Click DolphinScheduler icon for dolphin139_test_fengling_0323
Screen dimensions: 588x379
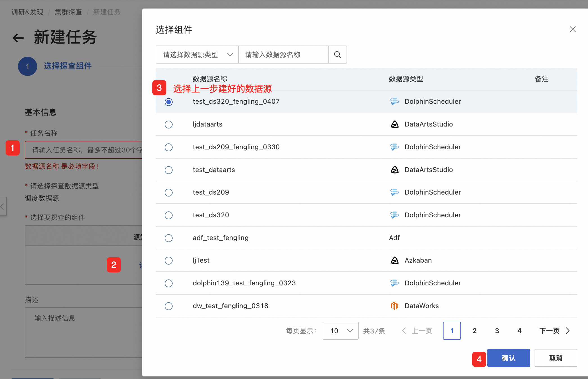[395, 283]
